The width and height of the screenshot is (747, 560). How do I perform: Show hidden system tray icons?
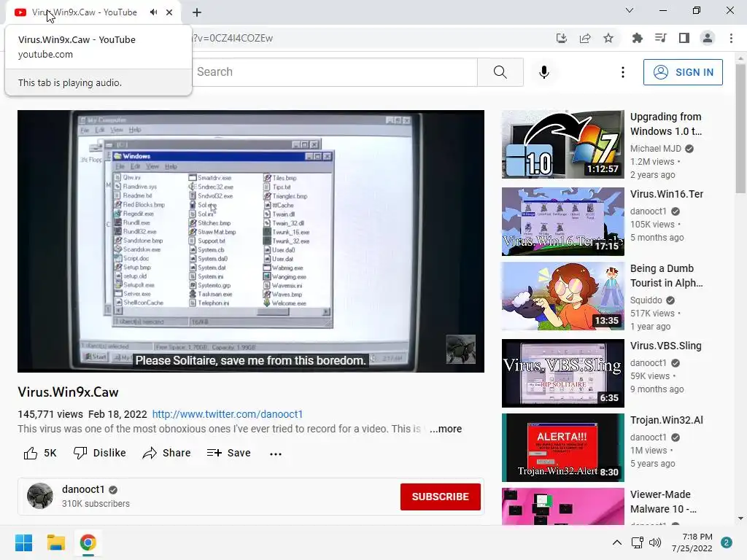(616, 542)
